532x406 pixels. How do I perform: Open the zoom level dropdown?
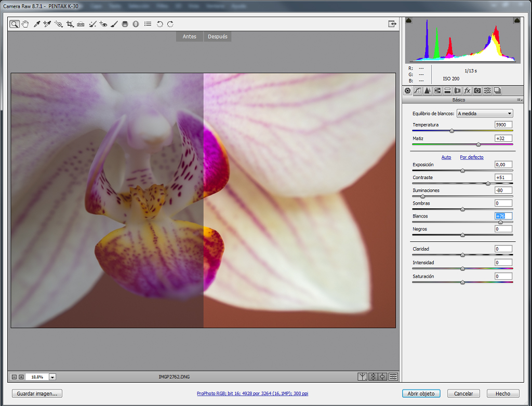52,377
